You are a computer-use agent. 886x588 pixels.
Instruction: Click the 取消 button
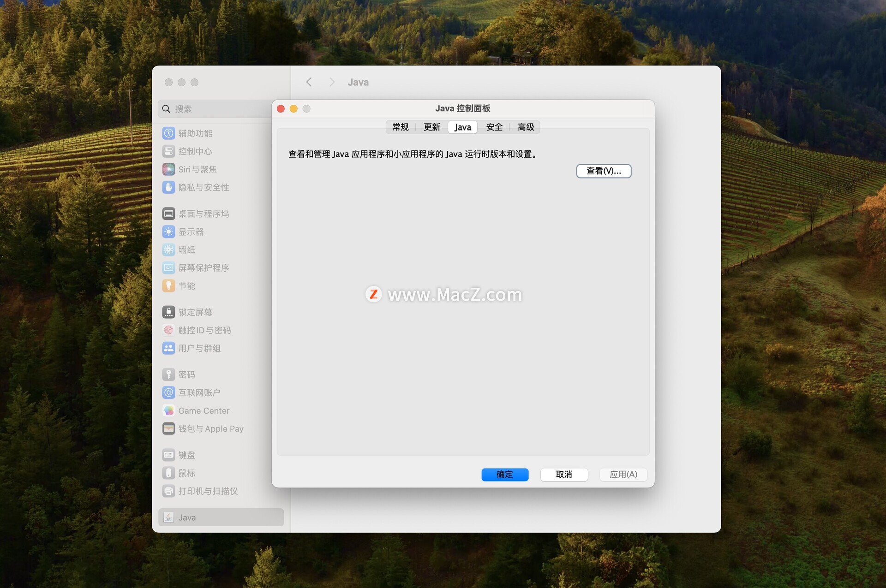(x=564, y=475)
